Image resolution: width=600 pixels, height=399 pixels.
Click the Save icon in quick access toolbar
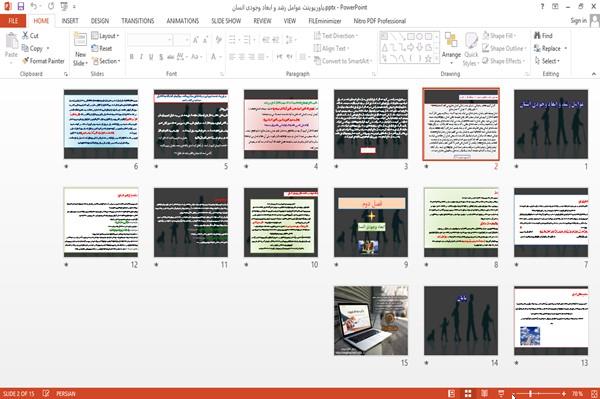point(21,7)
